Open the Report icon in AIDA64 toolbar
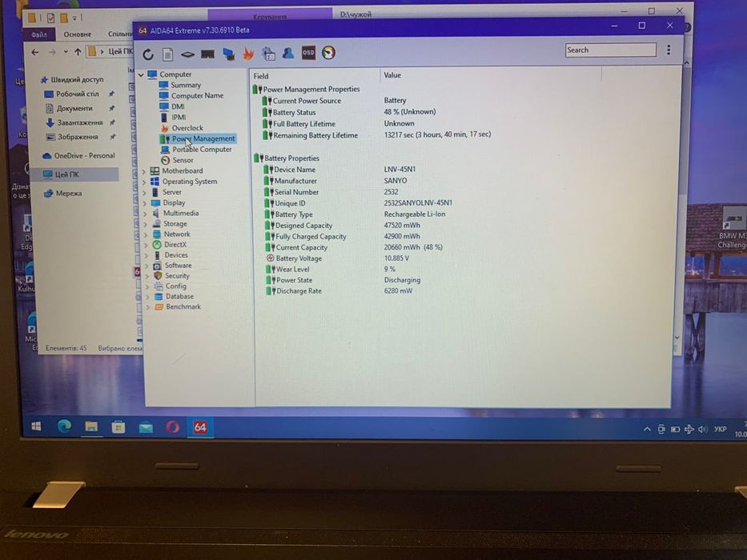747x560 pixels. pyautogui.click(x=167, y=54)
